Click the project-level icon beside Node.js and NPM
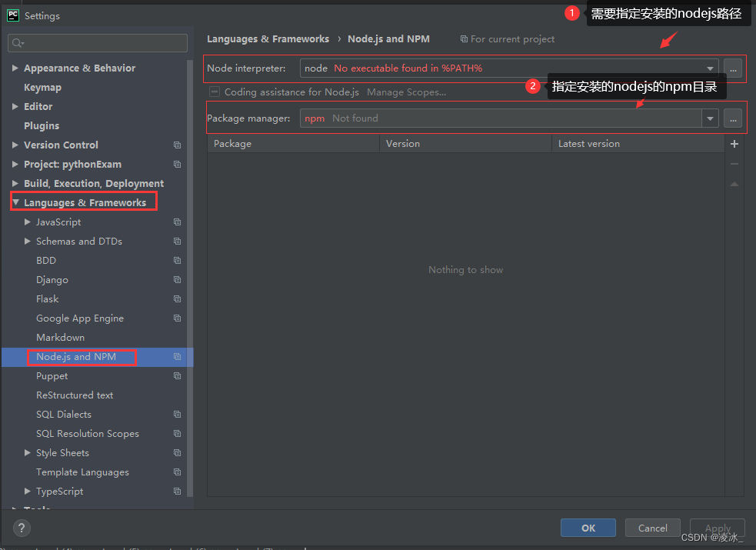 [x=177, y=357]
